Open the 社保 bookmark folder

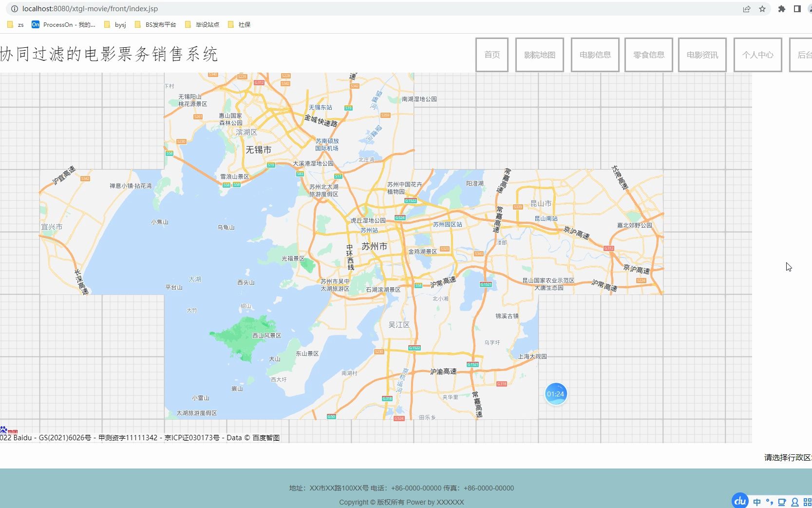[239, 24]
